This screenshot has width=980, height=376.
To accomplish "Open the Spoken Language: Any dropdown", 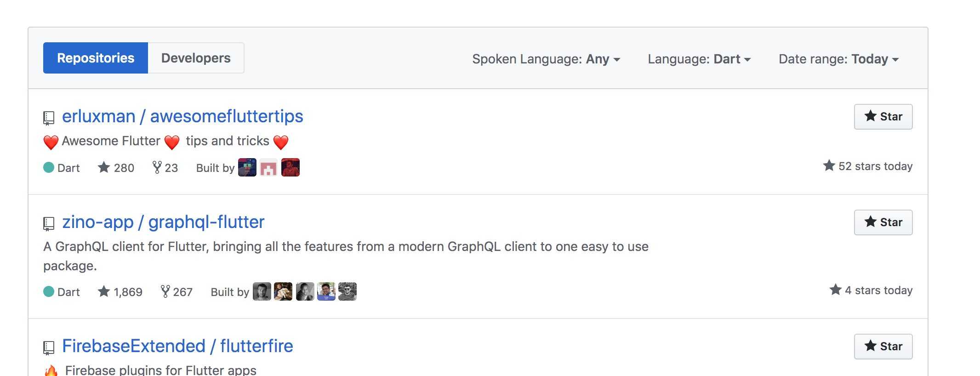I will tap(546, 59).
